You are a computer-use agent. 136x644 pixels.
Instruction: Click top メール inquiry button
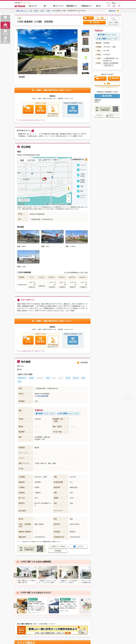pos(88,18)
